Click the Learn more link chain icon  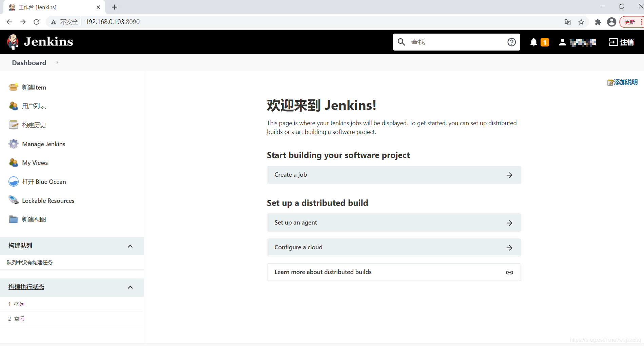pos(509,272)
